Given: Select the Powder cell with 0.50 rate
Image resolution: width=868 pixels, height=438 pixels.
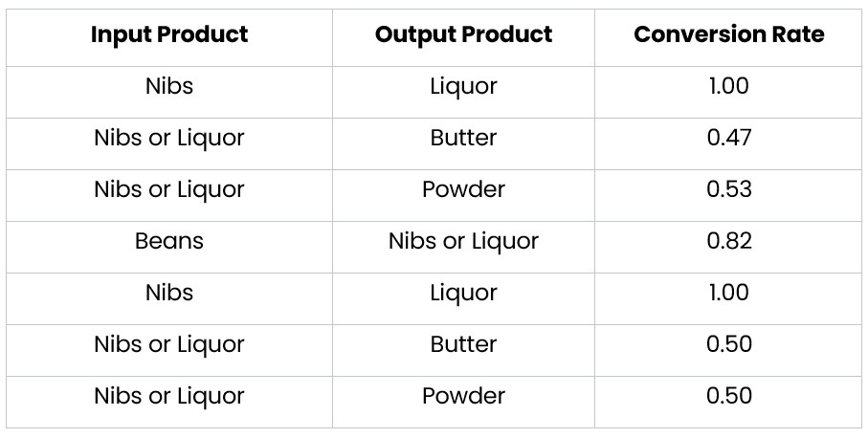Looking at the screenshot, I should coord(463,396).
